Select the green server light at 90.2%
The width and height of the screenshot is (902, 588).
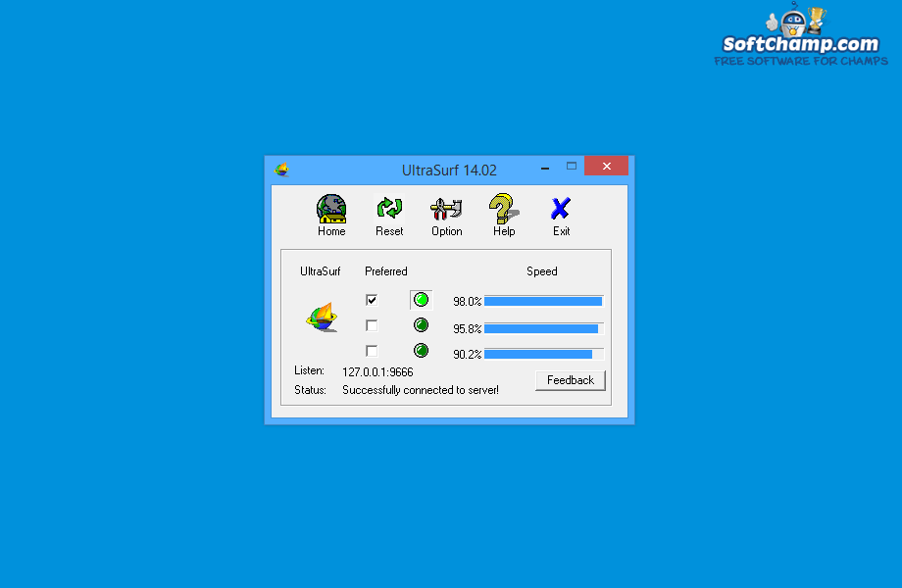[421, 351]
